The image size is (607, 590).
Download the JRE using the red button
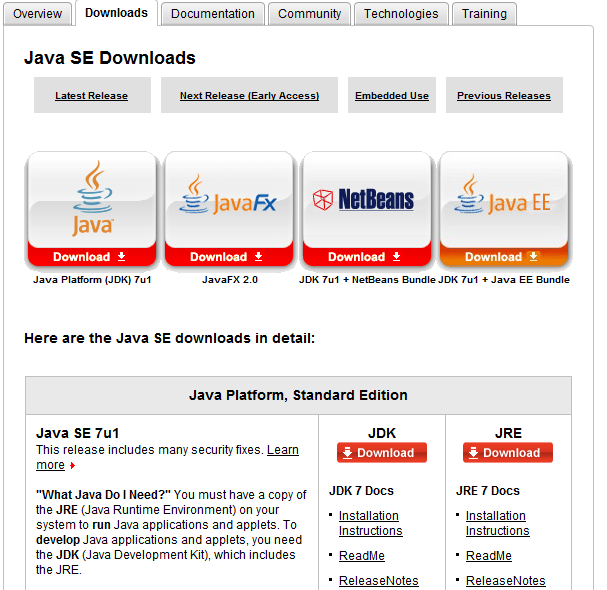[508, 453]
